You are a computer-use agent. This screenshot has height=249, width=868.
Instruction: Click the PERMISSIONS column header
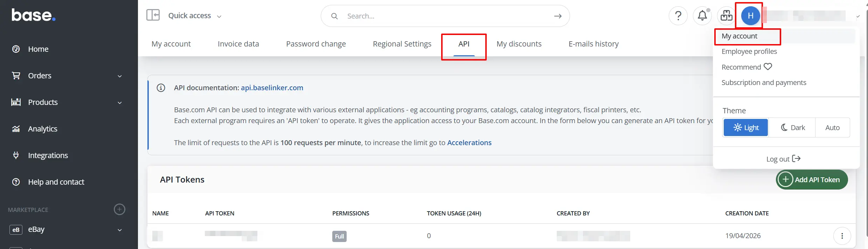tap(350, 213)
